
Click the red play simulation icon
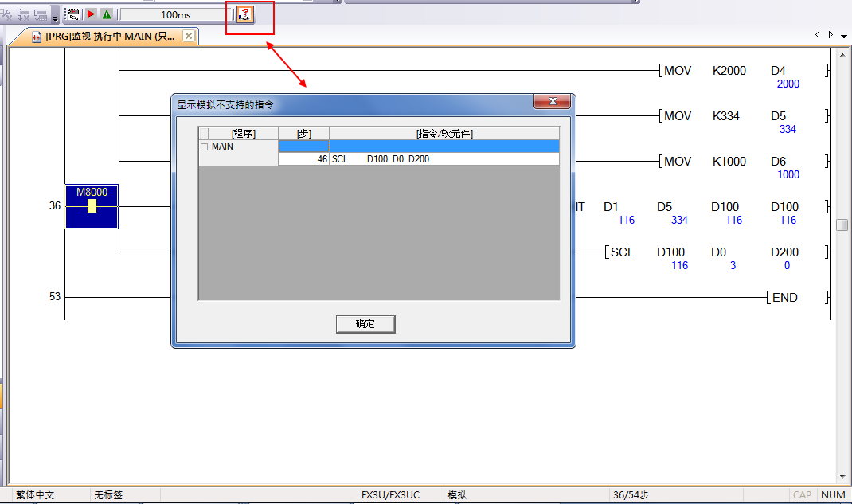coord(92,14)
